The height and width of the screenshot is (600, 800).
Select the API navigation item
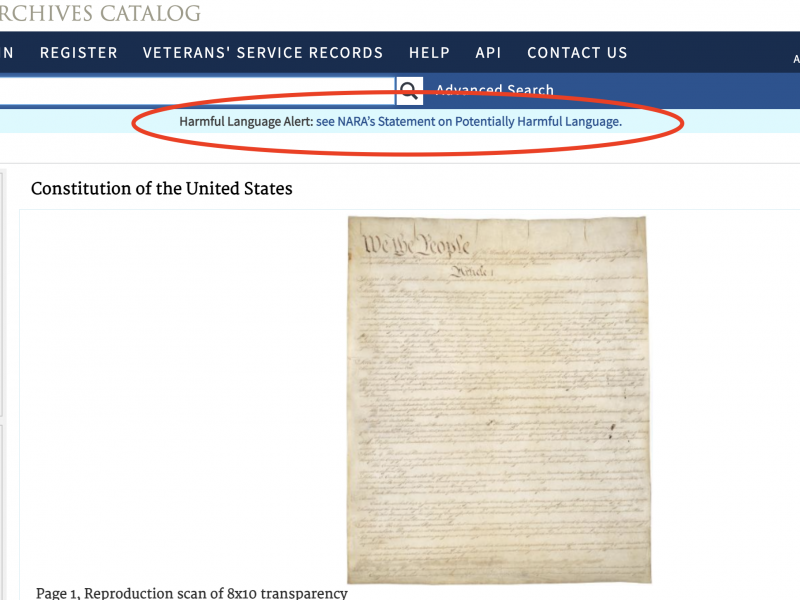click(488, 53)
